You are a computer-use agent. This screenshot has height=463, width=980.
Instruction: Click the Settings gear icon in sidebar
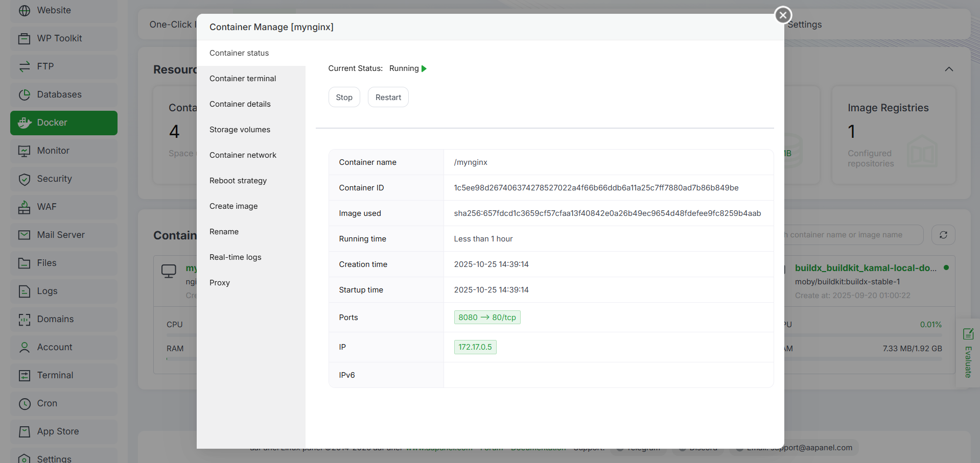point(24,458)
